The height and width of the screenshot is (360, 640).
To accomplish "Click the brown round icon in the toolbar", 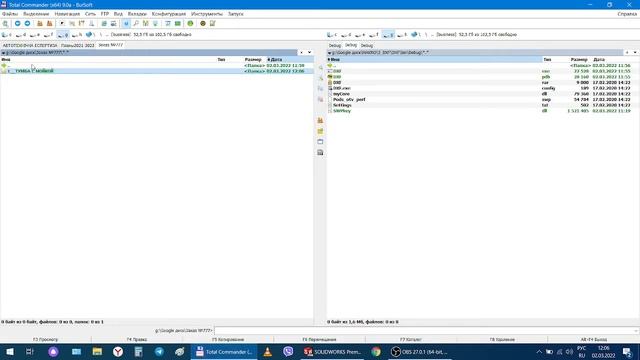I will 203,24.
